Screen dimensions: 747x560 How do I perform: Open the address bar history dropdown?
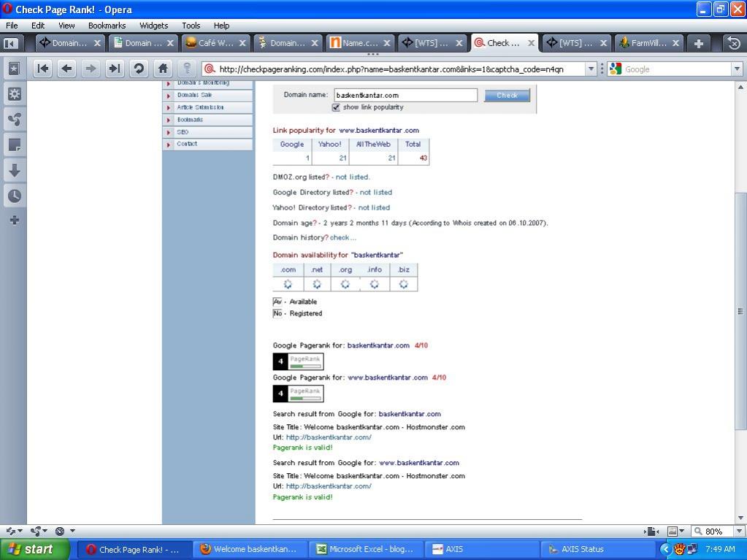[591, 69]
